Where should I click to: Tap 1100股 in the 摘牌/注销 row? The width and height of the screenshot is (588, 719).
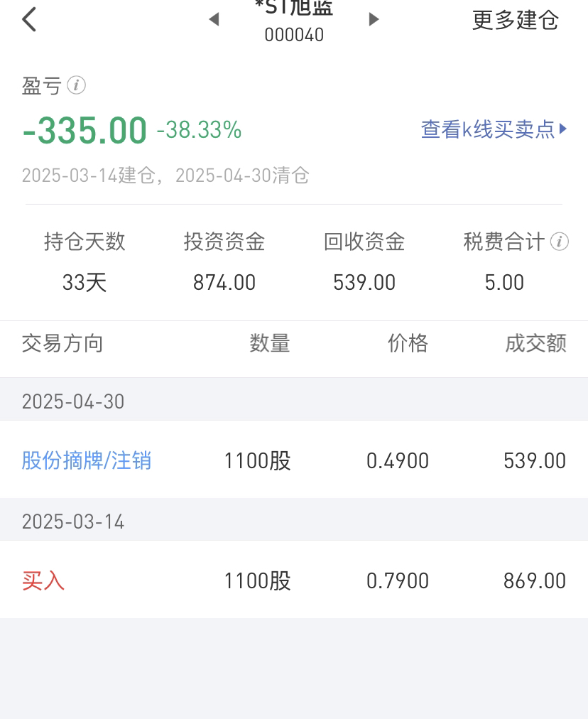point(258,460)
